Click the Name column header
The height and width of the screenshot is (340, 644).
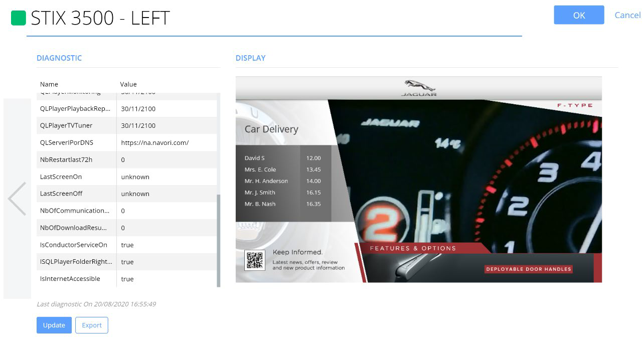(x=49, y=84)
